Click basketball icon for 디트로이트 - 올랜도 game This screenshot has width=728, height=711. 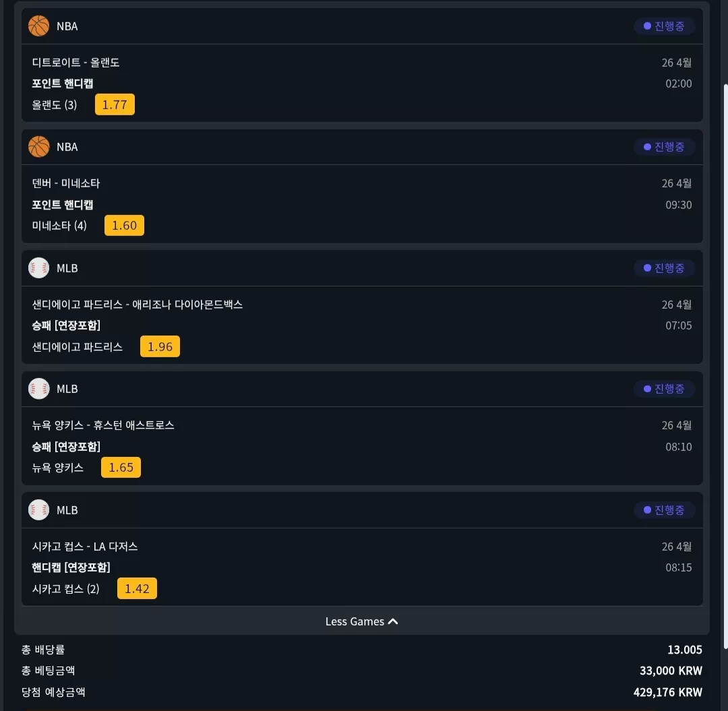click(x=38, y=26)
